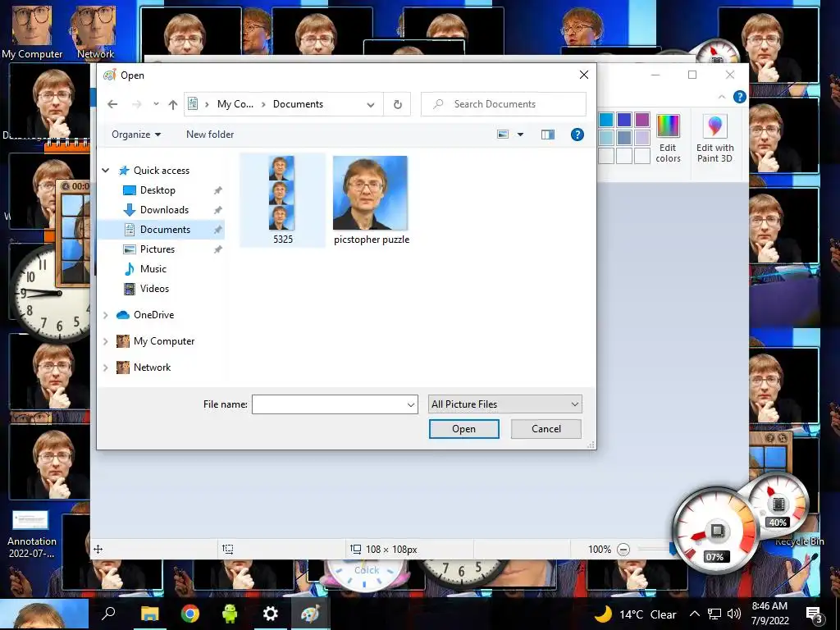Expand the My Computer tree node
The image size is (840, 630).
click(x=106, y=341)
